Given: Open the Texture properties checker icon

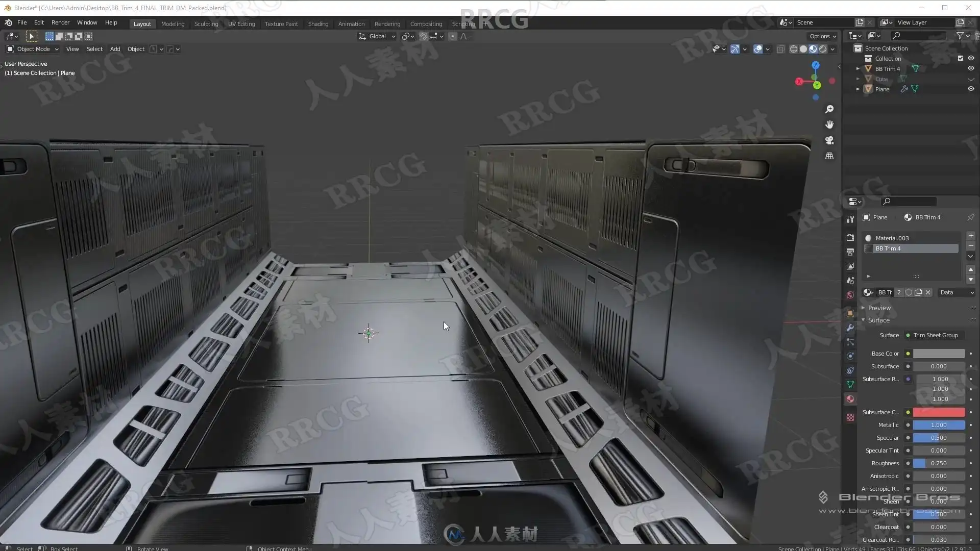Looking at the screenshot, I should pyautogui.click(x=850, y=417).
